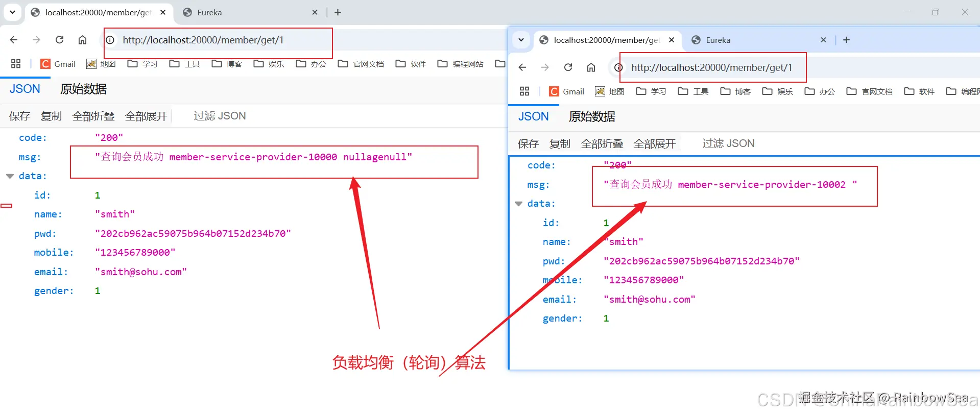Open new tab in right window
Viewport: 980px width, 416px height.
(846, 40)
